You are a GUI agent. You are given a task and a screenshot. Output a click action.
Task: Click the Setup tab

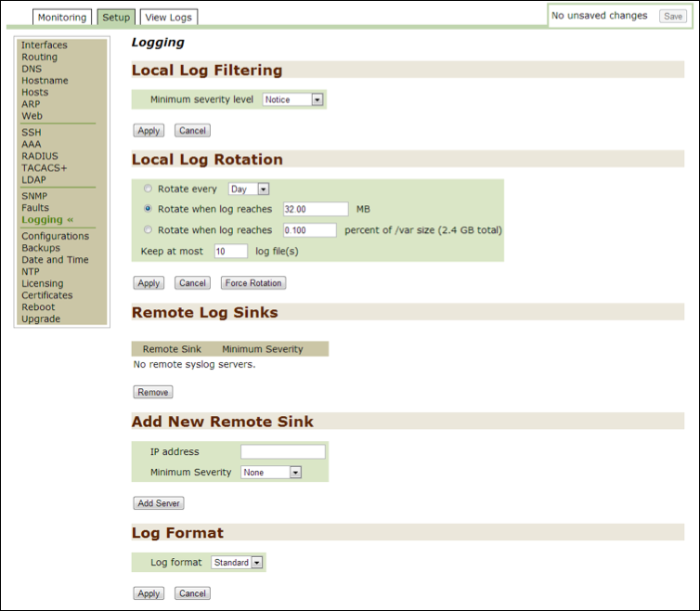pos(116,17)
